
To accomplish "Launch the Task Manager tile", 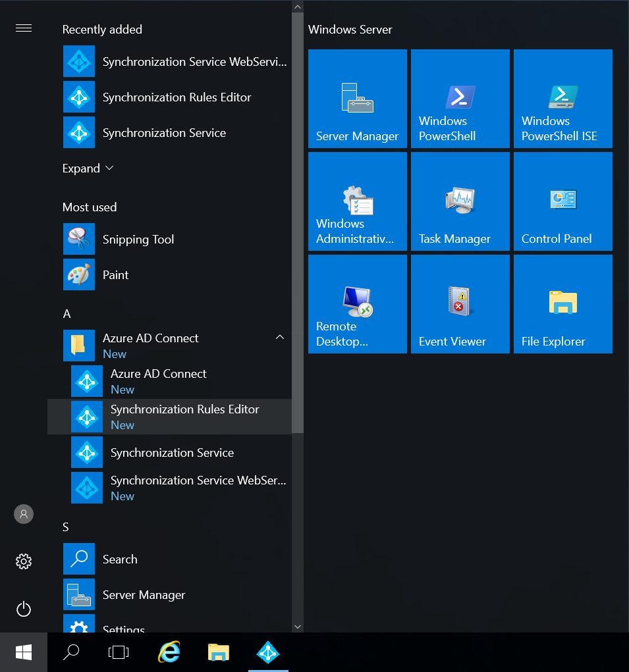I will point(460,201).
